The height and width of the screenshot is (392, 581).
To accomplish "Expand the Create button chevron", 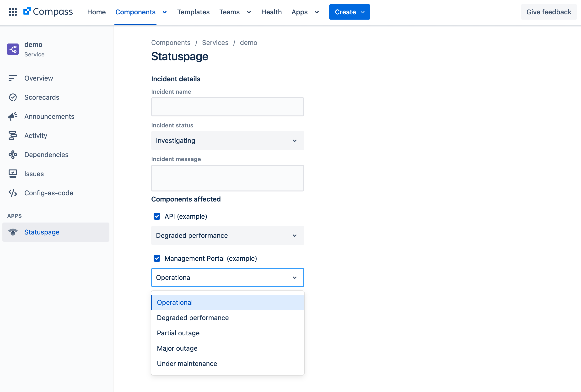I will [x=363, y=12].
